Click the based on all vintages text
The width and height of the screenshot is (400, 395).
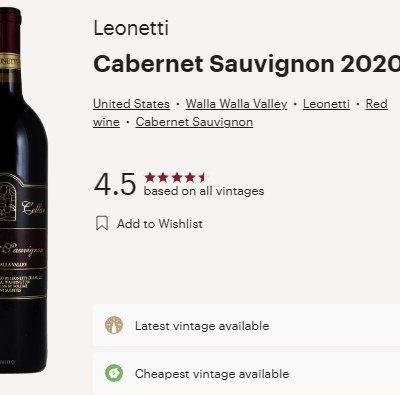point(204,191)
